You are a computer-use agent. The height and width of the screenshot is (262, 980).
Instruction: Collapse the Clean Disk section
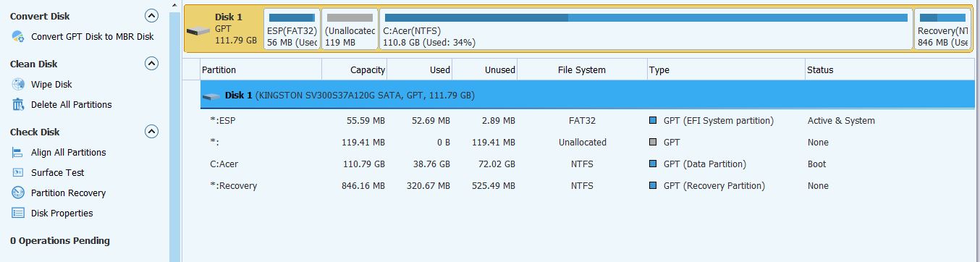[151, 64]
